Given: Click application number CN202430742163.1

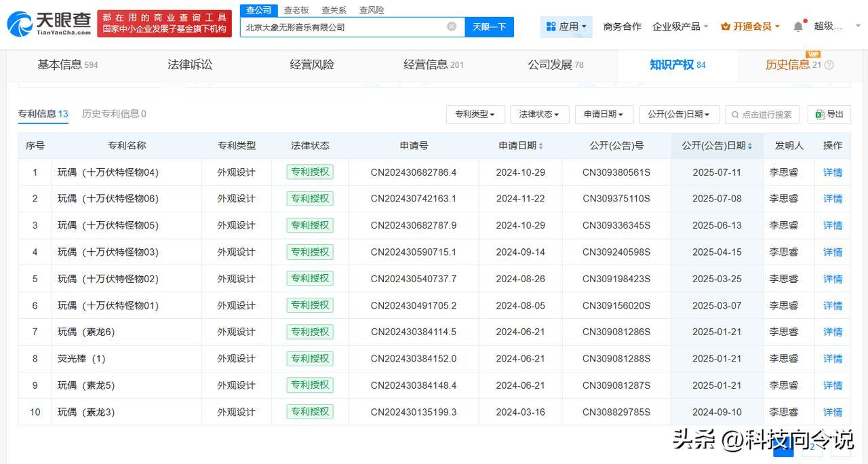Looking at the screenshot, I should (414, 199).
